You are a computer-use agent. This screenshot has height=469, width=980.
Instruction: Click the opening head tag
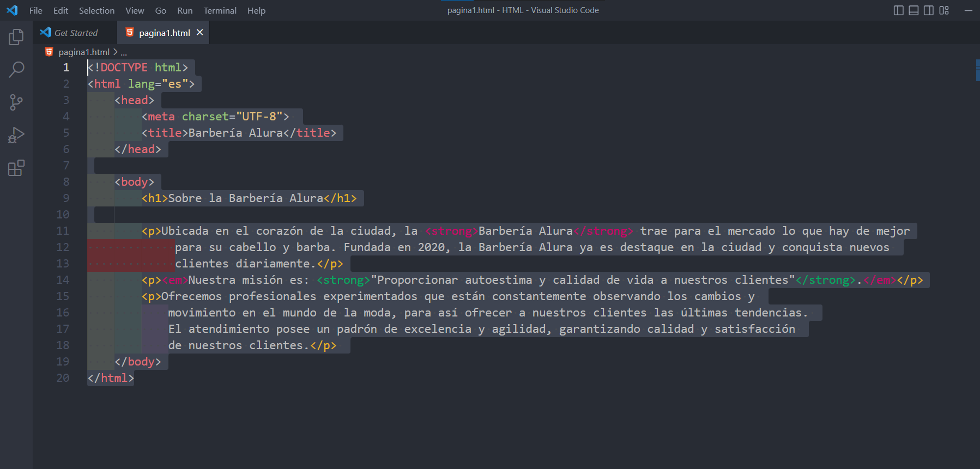[x=135, y=100]
